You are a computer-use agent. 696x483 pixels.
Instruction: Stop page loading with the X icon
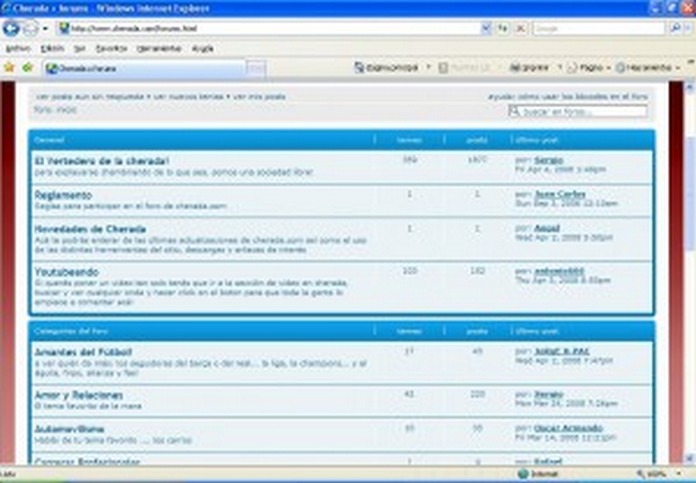coord(520,28)
